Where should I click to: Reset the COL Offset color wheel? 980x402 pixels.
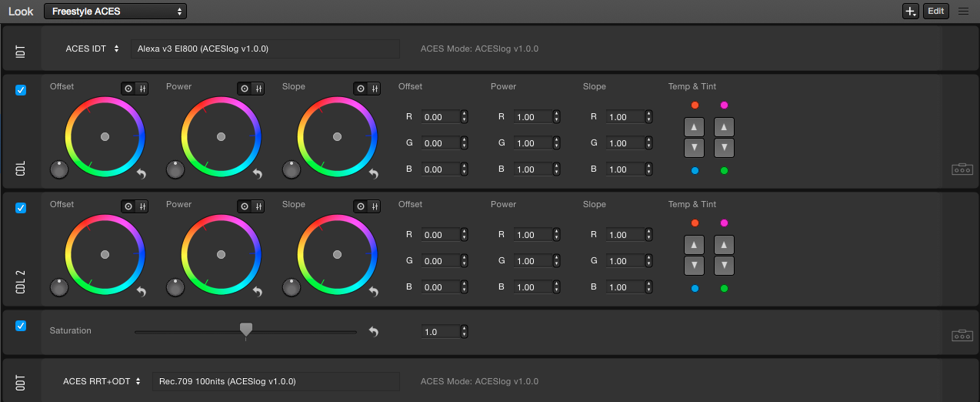pyautogui.click(x=142, y=174)
